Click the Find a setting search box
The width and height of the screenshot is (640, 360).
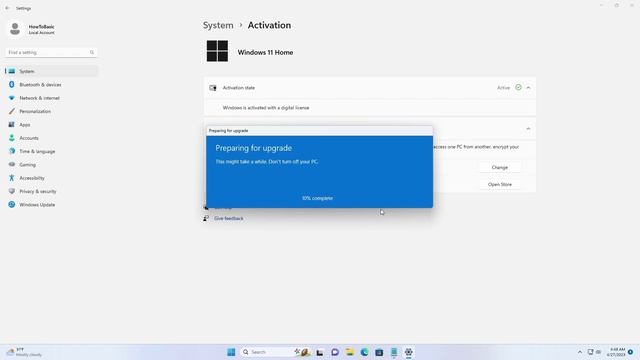(51, 52)
